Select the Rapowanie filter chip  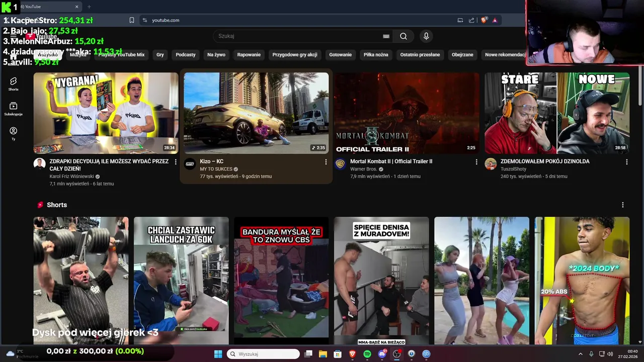point(249,54)
